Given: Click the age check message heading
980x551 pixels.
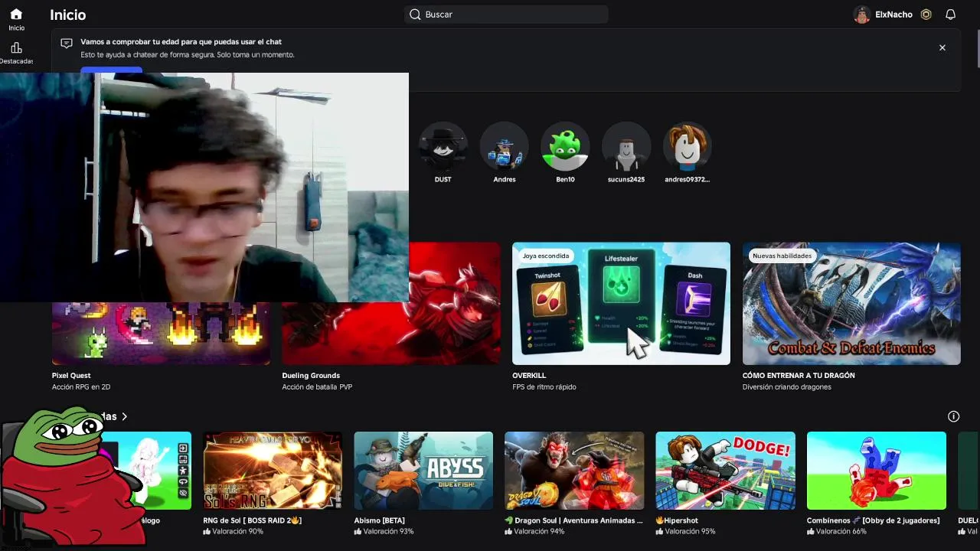Looking at the screenshot, I should coord(181,42).
